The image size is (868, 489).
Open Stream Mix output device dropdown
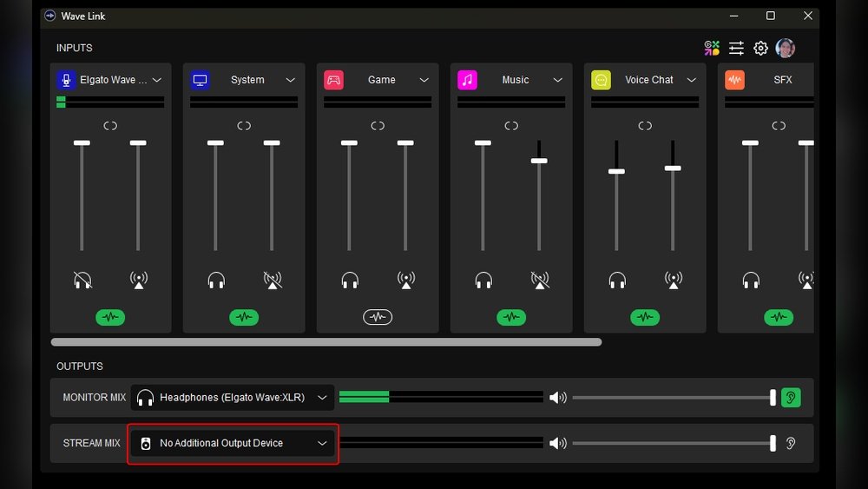[233, 443]
